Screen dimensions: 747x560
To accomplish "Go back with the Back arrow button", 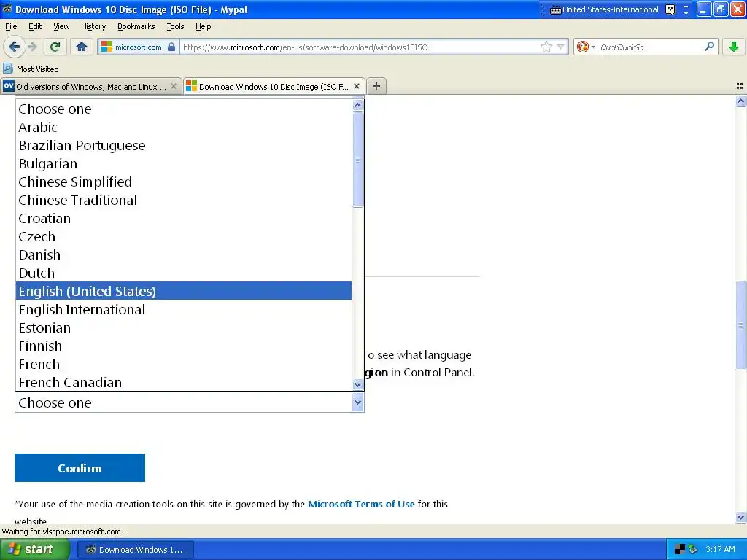I will click(14, 47).
